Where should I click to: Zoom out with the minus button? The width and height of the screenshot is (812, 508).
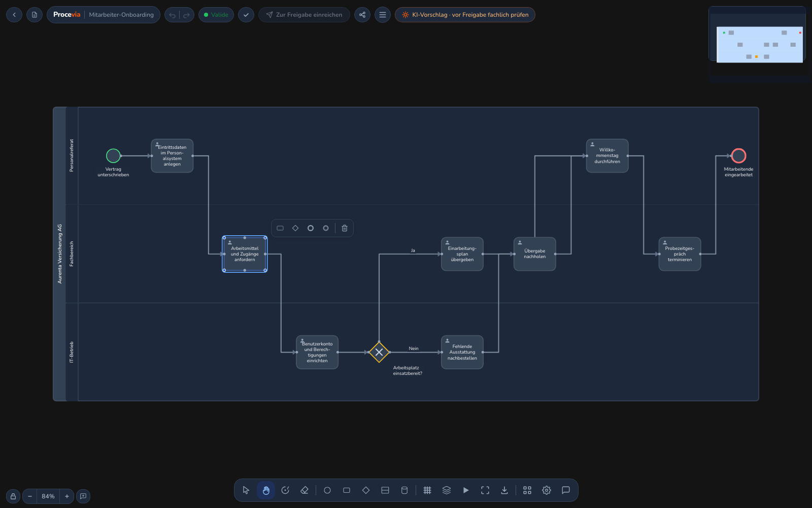pyautogui.click(x=30, y=496)
